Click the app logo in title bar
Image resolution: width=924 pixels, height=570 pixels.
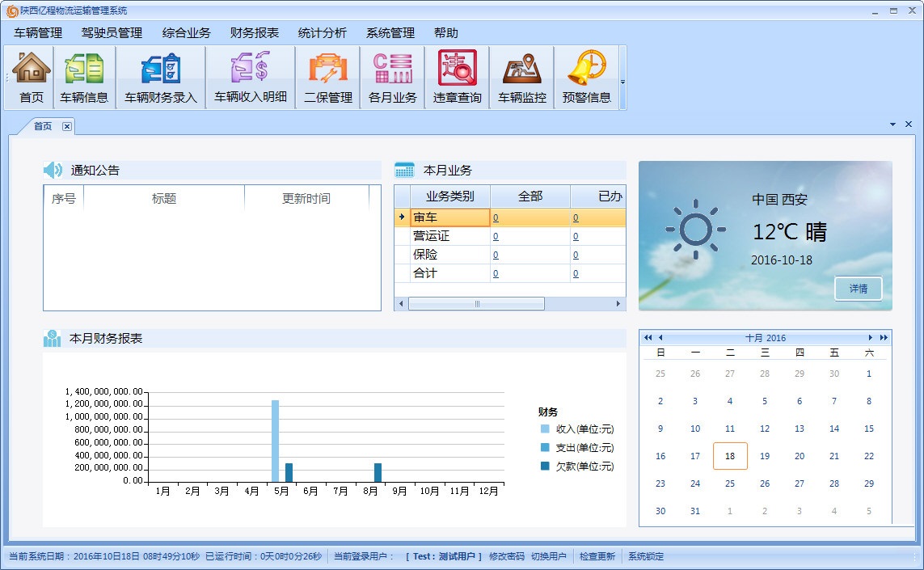click(x=11, y=11)
